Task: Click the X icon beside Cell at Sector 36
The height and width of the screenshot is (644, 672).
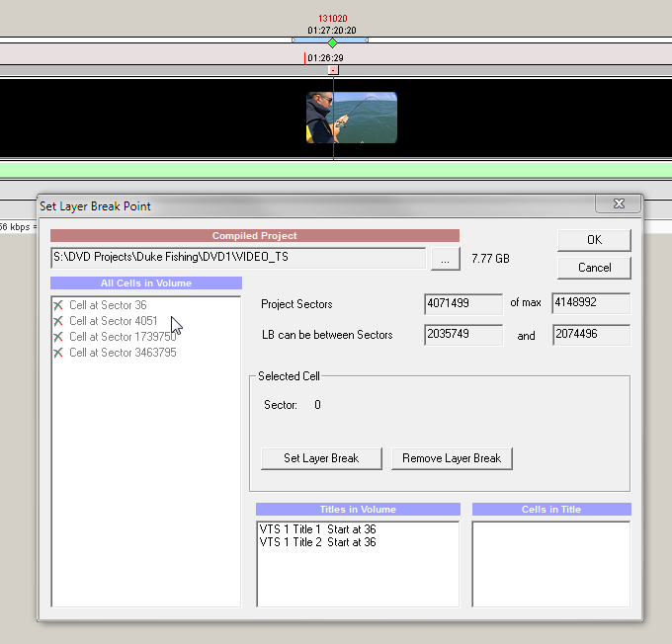Action: tap(59, 305)
